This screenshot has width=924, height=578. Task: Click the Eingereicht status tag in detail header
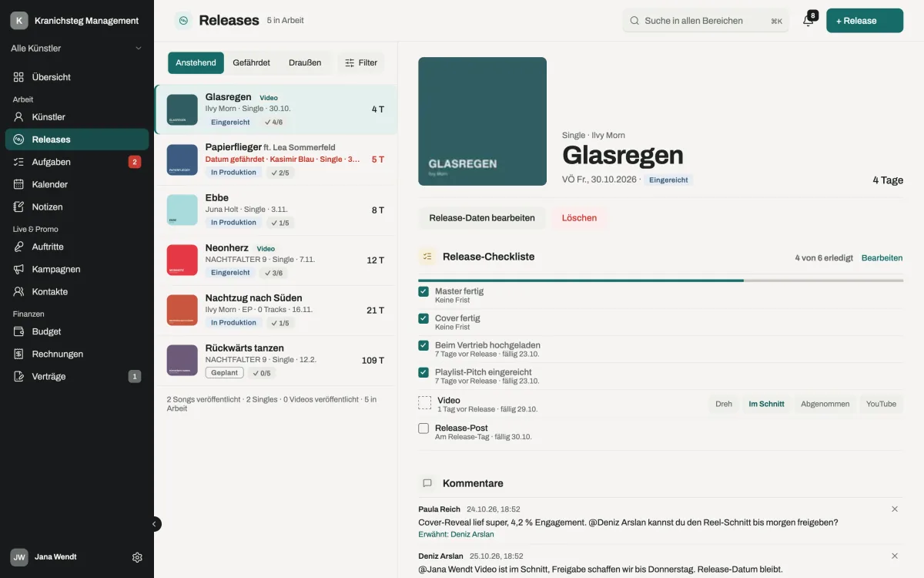click(x=668, y=180)
